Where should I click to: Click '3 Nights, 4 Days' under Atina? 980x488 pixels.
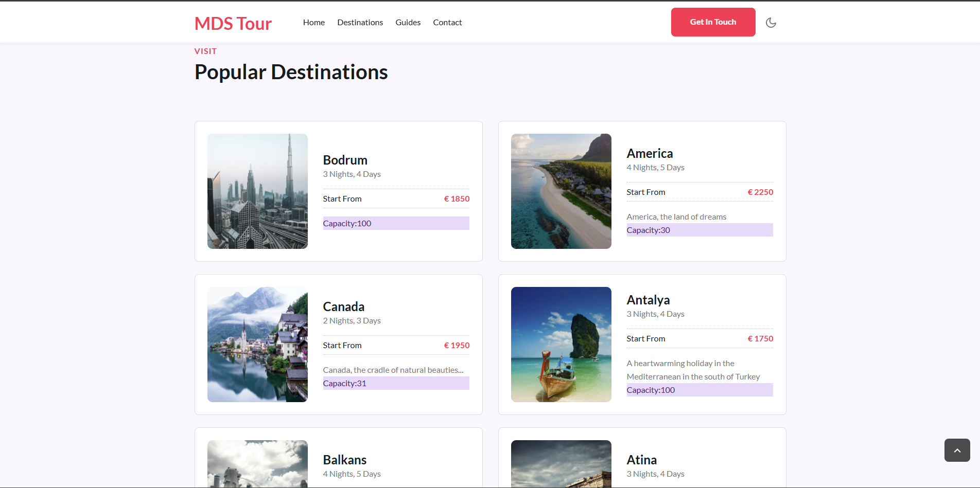pos(656,474)
